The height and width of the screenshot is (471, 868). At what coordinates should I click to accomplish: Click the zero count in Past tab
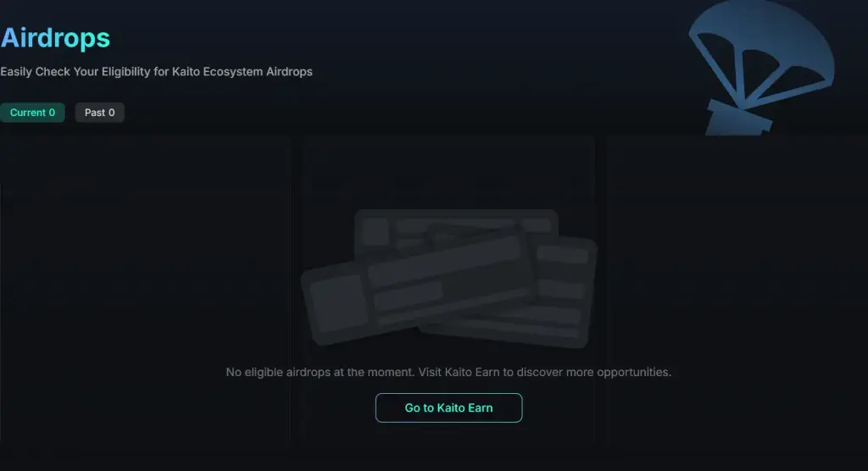[x=111, y=113]
